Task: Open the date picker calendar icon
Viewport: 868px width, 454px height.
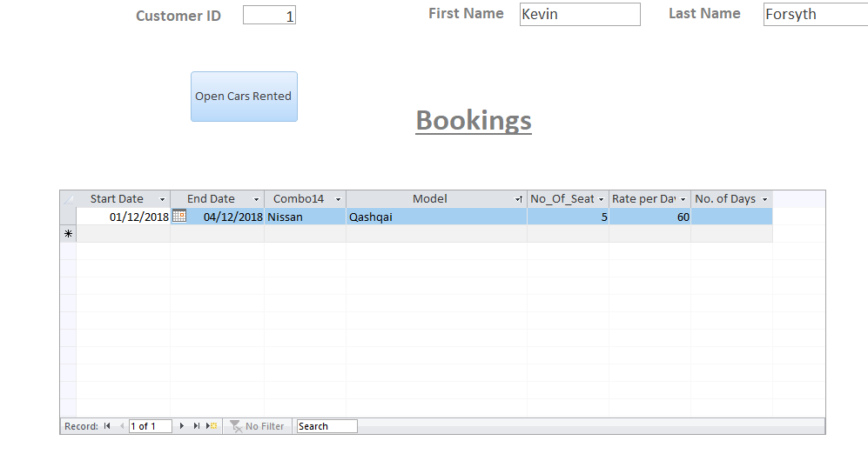Action: (179, 216)
